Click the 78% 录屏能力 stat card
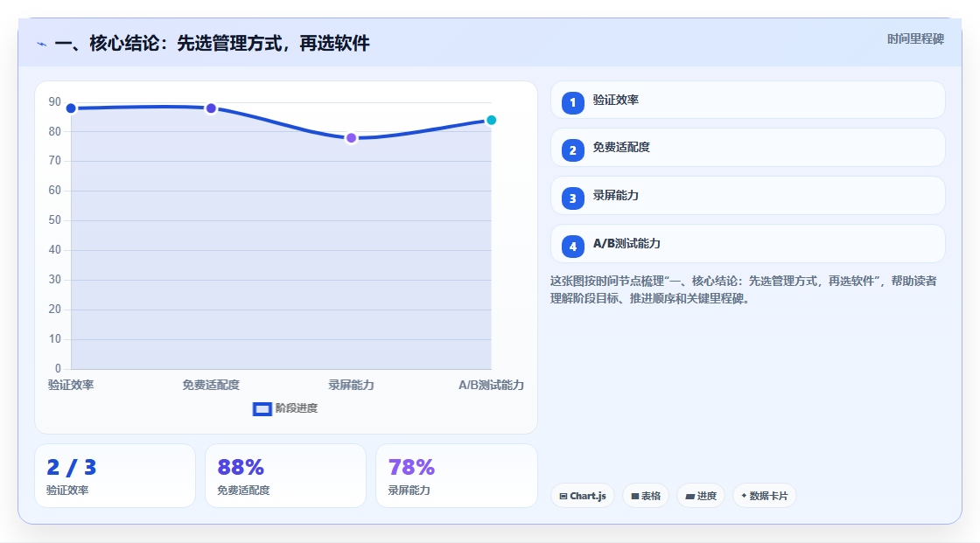This screenshot has height=543, width=980. (x=456, y=477)
